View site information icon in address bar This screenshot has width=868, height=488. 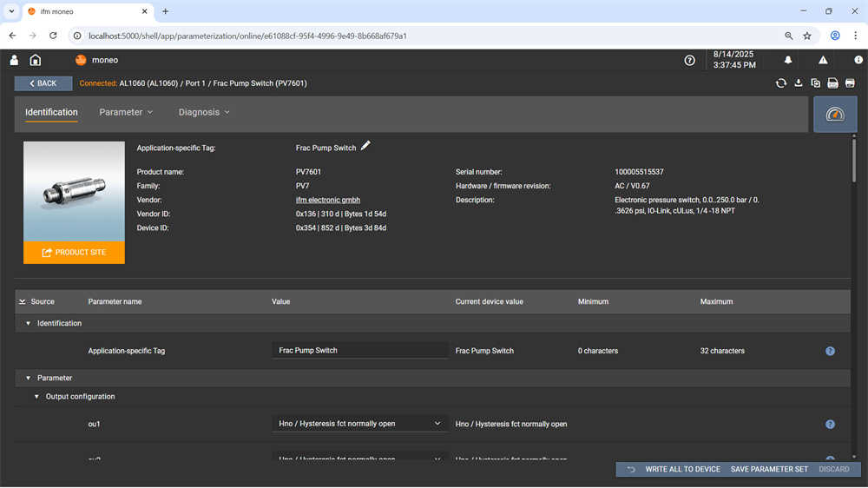pyautogui.click(x=77, y=36)
